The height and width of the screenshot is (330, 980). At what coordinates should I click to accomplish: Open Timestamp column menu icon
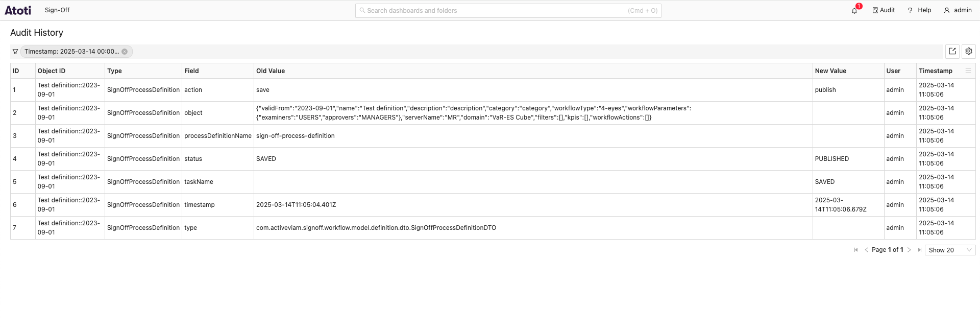coord(968,71)
